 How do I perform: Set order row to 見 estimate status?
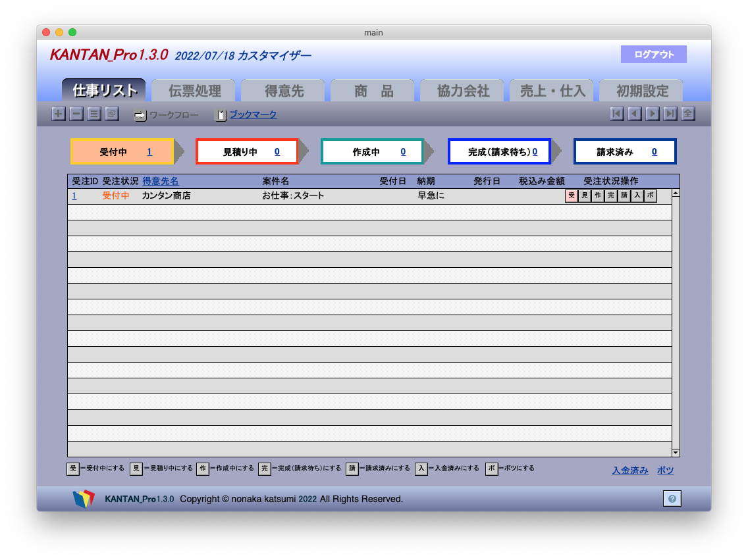coord(585,196)
